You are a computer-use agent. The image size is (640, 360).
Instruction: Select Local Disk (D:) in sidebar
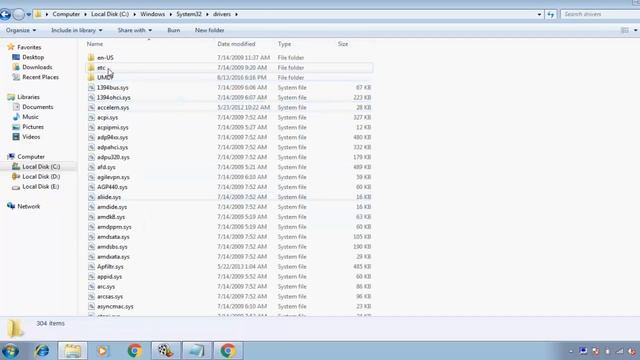coord(41,177)
